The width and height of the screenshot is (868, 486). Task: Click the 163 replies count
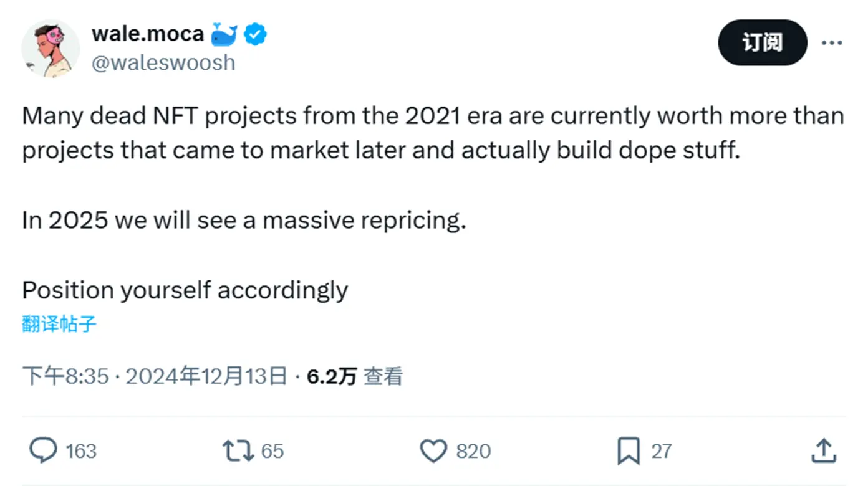pyautogui.click(x=81, y=451)
